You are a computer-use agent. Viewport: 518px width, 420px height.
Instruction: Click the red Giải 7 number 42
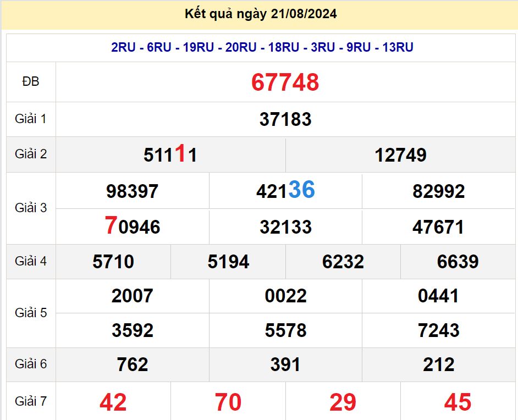[113, 402]
